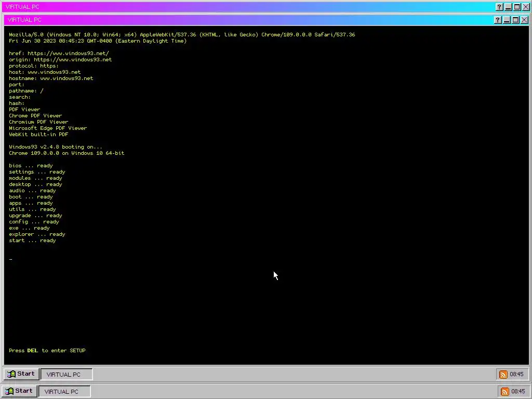Viewport: 532px width, 399px height.
Task: Click the 'exe ... ready' line
Action: click(29, 228)
